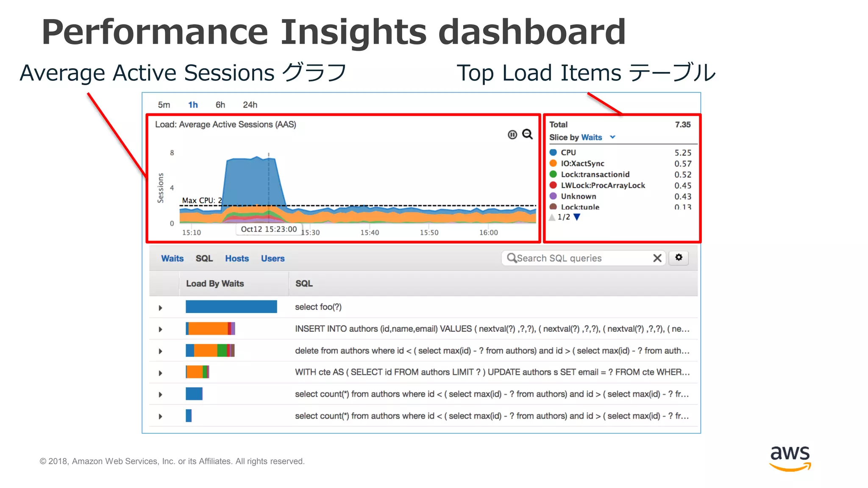This screenshot has width=868, height=488.
Task: Open the settings gear icon
Action: [679, 258]
